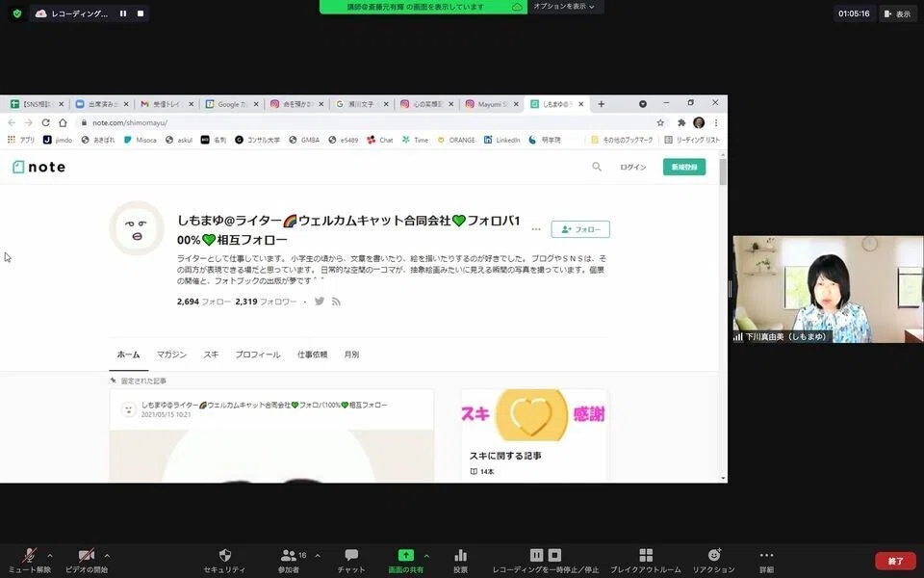
Task: Open the profile's Twitter icon link
Action: 320,302
